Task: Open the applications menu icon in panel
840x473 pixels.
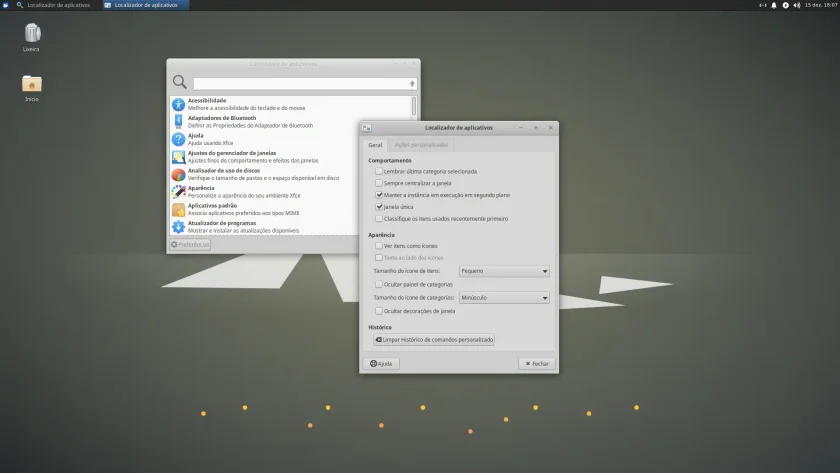Action: (5, 5)
